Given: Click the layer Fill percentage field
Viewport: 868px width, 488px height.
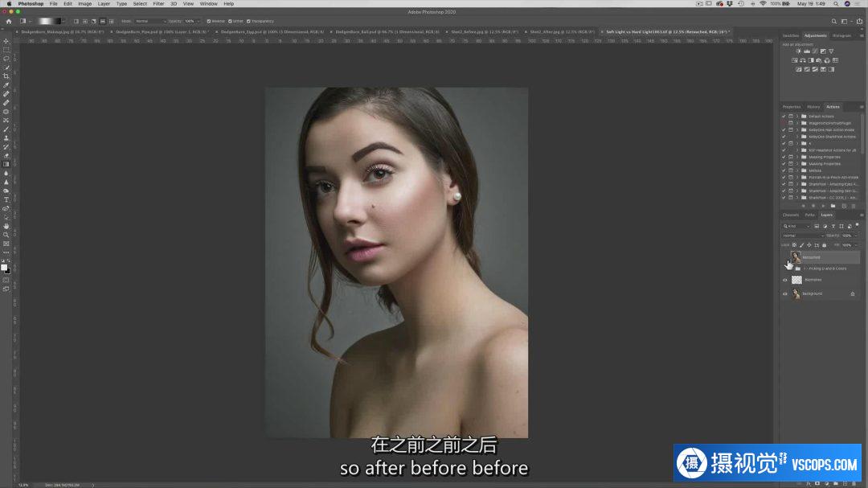Looking at the screenshot, I should (x=848, y=245).
